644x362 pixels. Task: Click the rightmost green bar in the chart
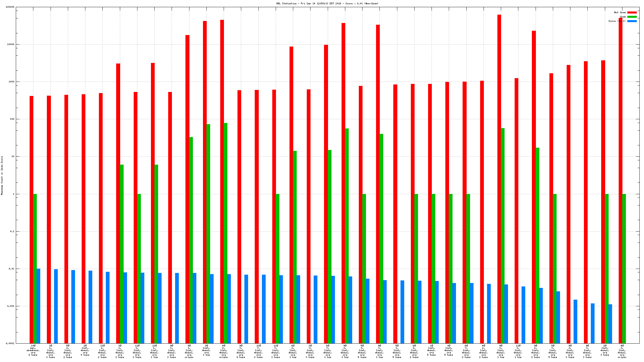pyautogui.click(x=624, y=268)
